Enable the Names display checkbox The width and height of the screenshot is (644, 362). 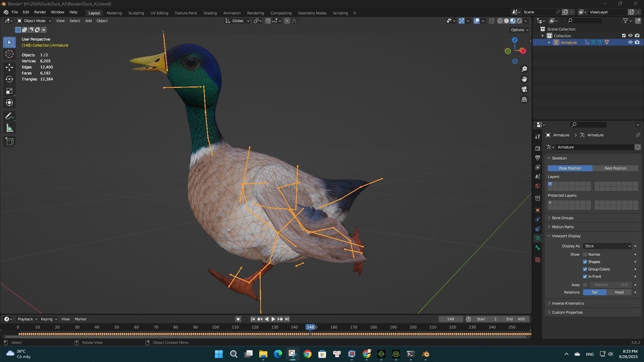pyautogui.click(x=585, y=254)
